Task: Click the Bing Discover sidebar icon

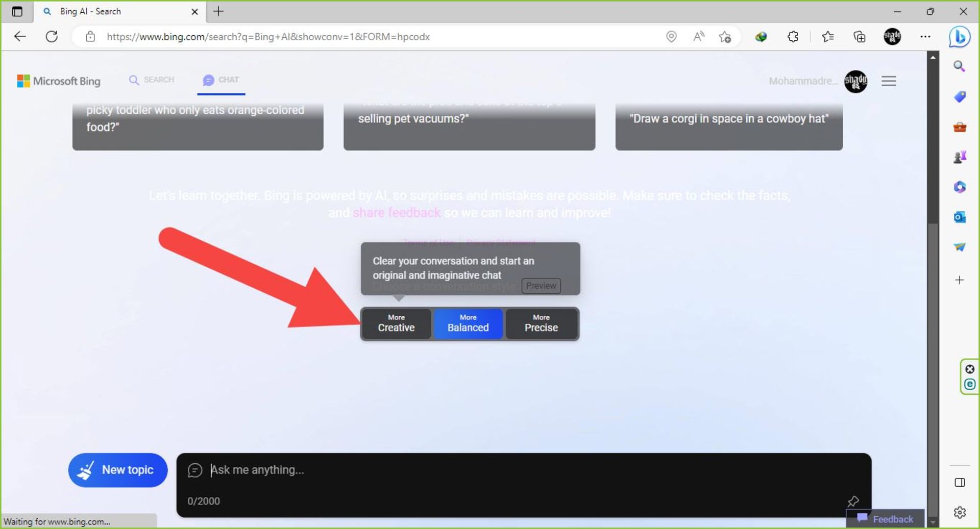Action: (959, 37)
